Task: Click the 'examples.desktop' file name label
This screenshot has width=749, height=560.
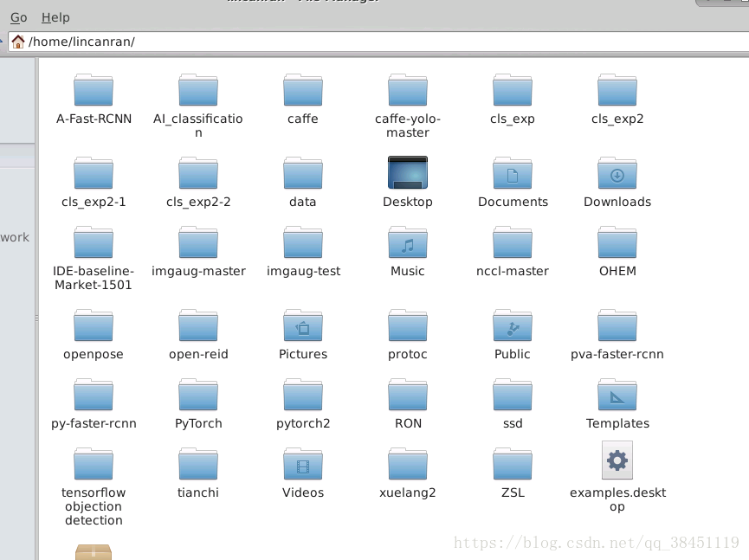Action: (617, 499)
